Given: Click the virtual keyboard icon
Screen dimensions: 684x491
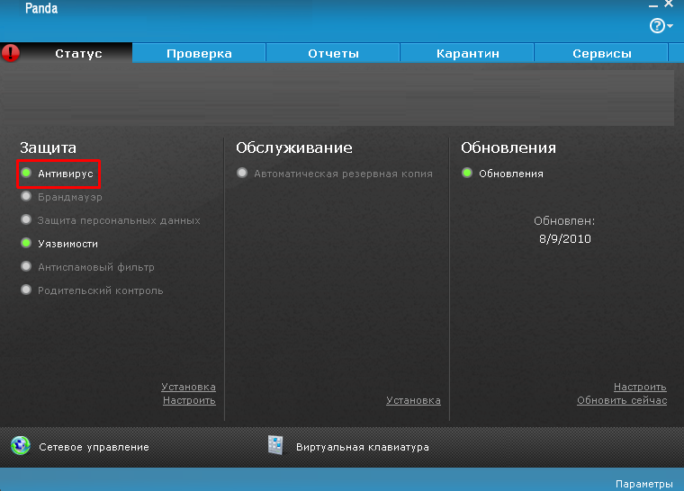Looking at the screenshot, I should coord(276,445).
